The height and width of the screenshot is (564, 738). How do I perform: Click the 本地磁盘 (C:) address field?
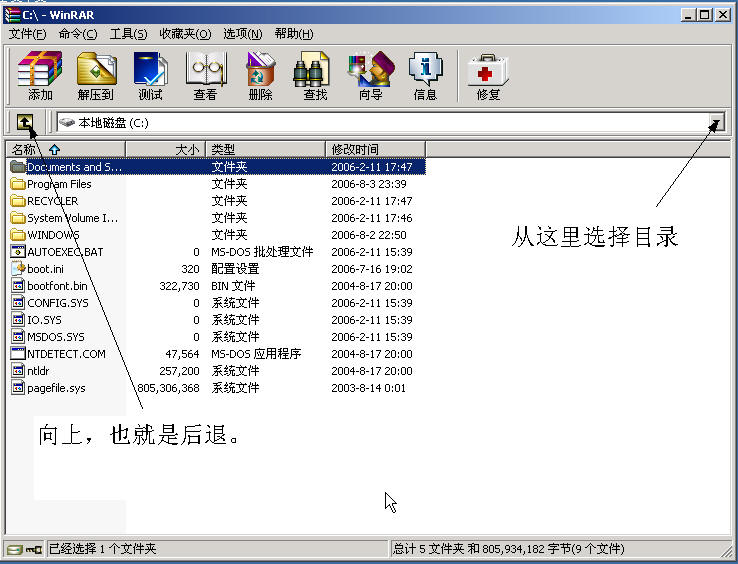tap(382, 122)
